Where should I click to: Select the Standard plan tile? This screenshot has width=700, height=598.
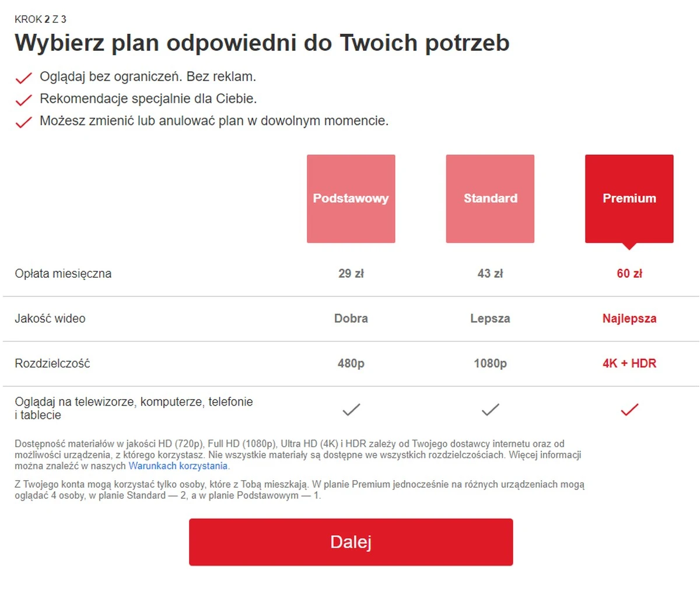click(x=490, y=198)
